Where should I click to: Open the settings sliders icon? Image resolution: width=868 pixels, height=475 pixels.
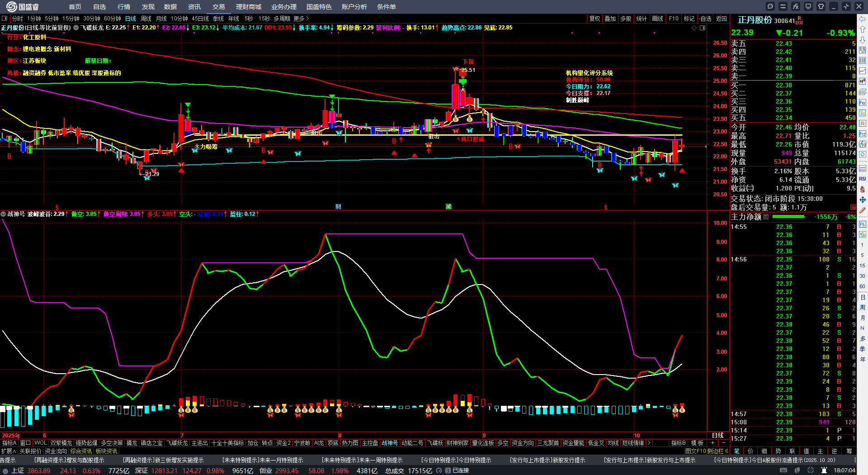tap(783, 6)
